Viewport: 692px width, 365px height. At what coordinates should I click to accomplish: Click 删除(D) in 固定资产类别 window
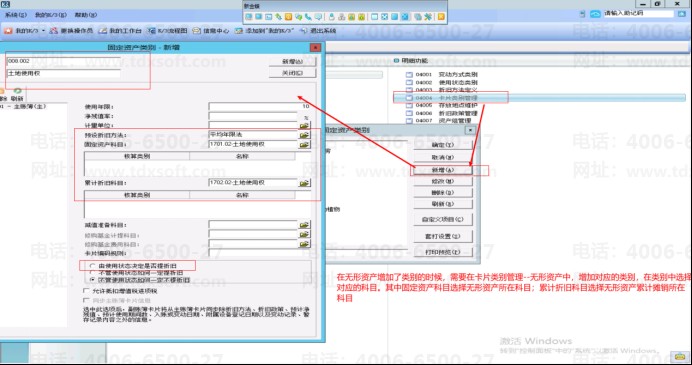443,193
